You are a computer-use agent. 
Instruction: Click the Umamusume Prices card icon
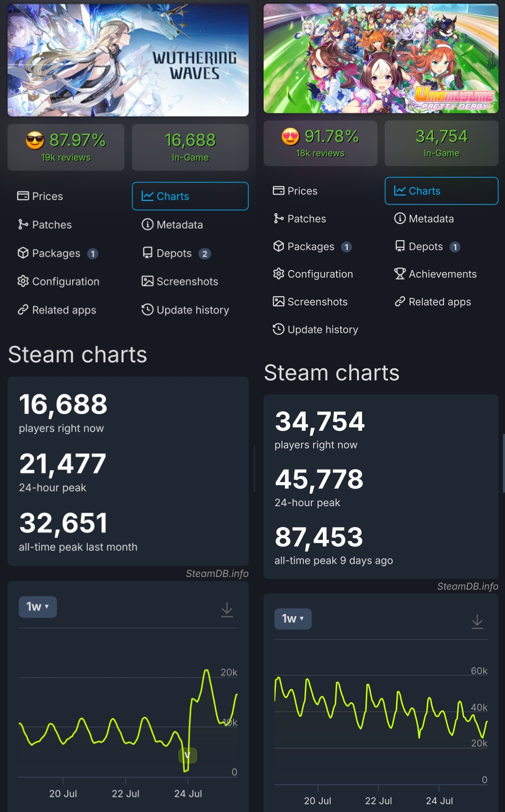click(x=278, y=191)
